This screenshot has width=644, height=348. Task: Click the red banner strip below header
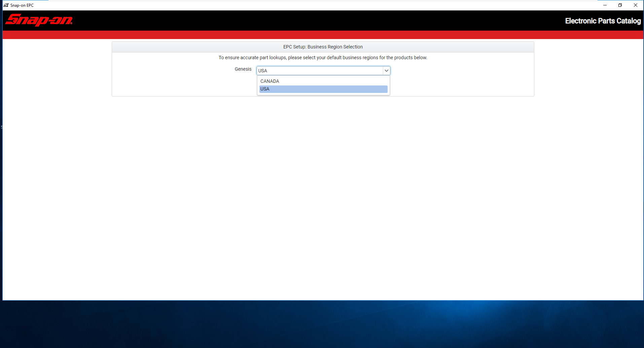323,35
